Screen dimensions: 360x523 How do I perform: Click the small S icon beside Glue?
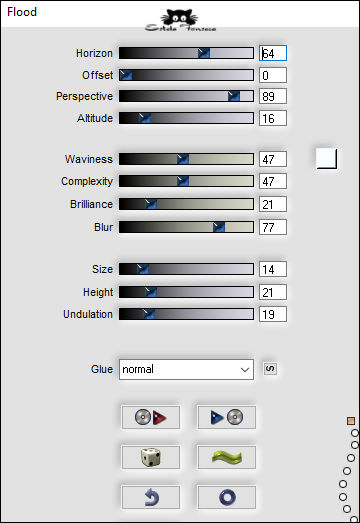[270, 369]
